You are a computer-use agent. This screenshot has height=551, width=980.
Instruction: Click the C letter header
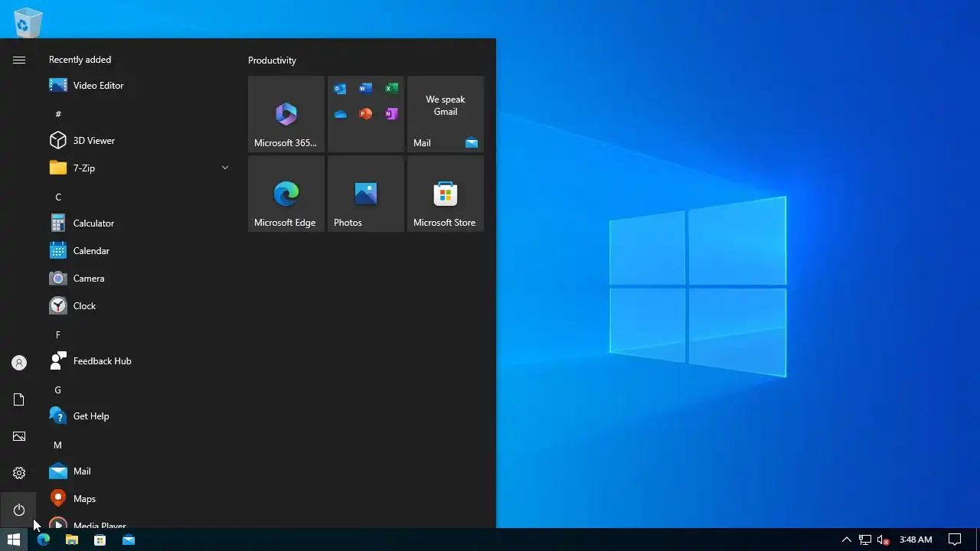click(58, 197)
